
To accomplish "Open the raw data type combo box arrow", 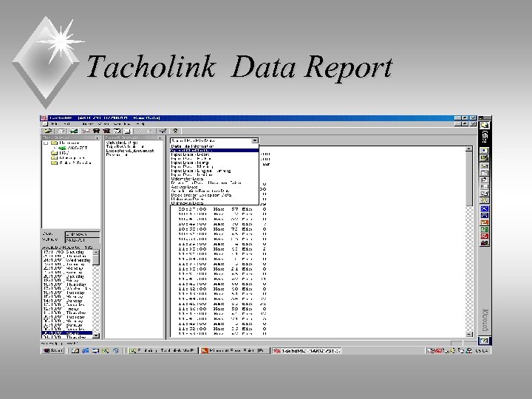I will pyautogui.click(x=255, y=141).
